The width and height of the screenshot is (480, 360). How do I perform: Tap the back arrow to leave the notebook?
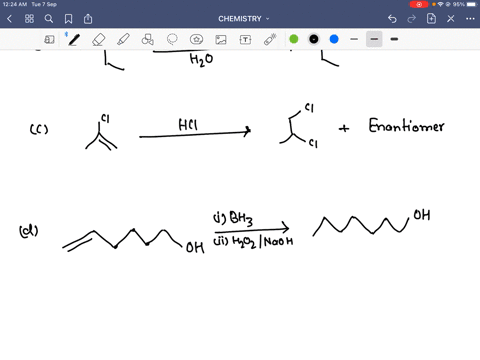click(9, 19)
